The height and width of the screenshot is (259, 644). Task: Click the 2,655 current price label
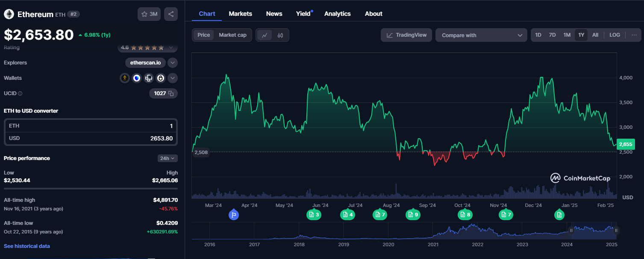tap(626, 144)
